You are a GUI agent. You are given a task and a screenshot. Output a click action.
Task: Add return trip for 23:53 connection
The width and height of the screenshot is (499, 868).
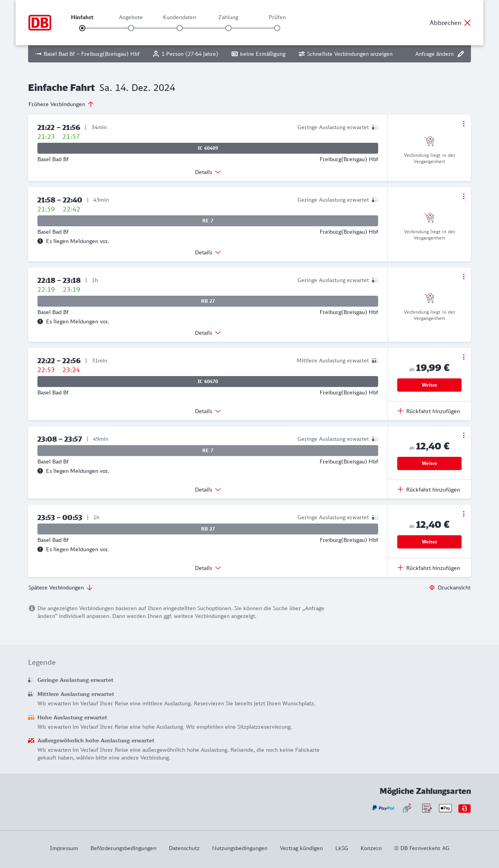(429, 568)
